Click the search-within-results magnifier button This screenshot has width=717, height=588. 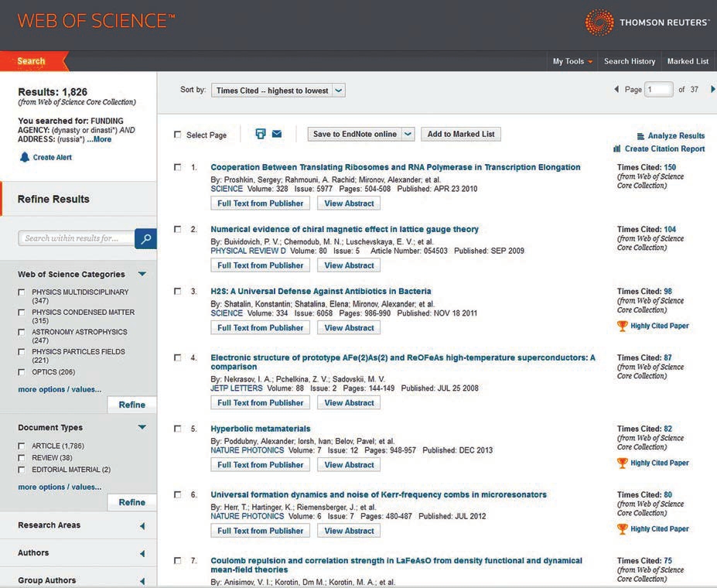click(146, 238)
